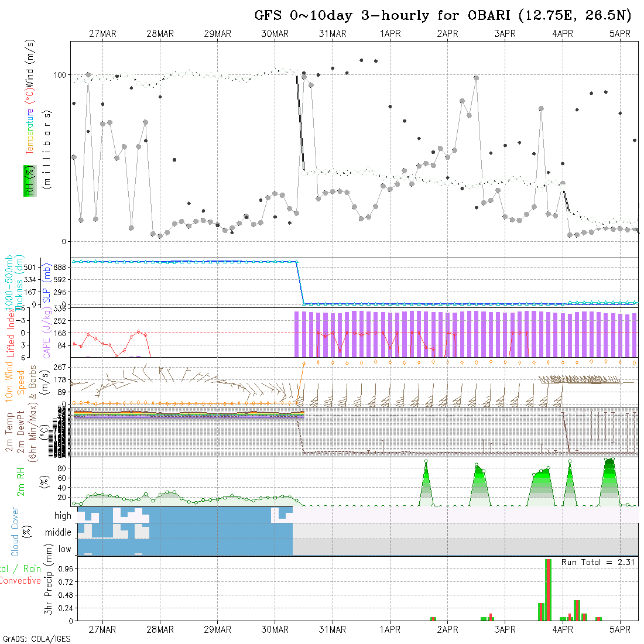The width and height of the screenshot is (644, 644).
Task: Select the 31MAR label on top date axis
Action: [333, 34]
